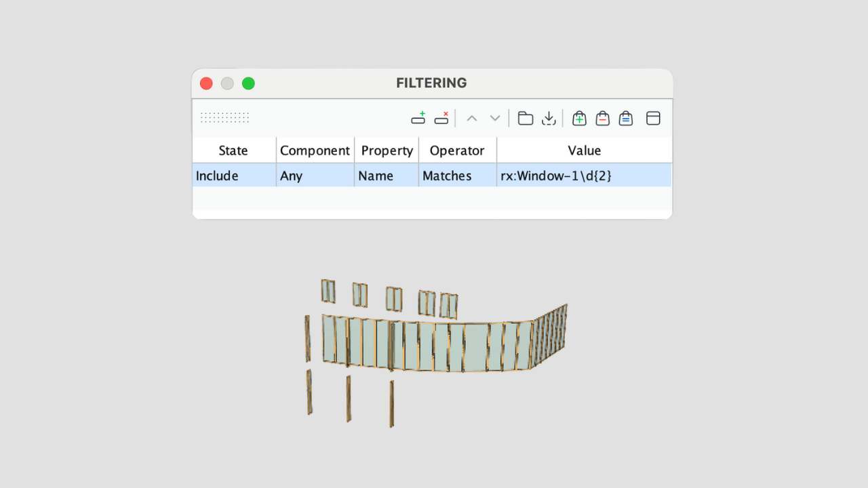Click the green zoom window button
This screenshot has width=868, height=488.
click(x=248, y=83)
